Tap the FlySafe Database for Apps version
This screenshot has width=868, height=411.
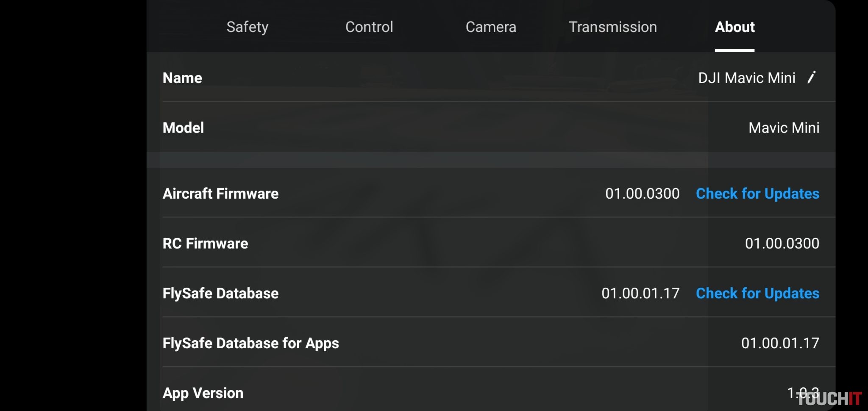(780, 343)
